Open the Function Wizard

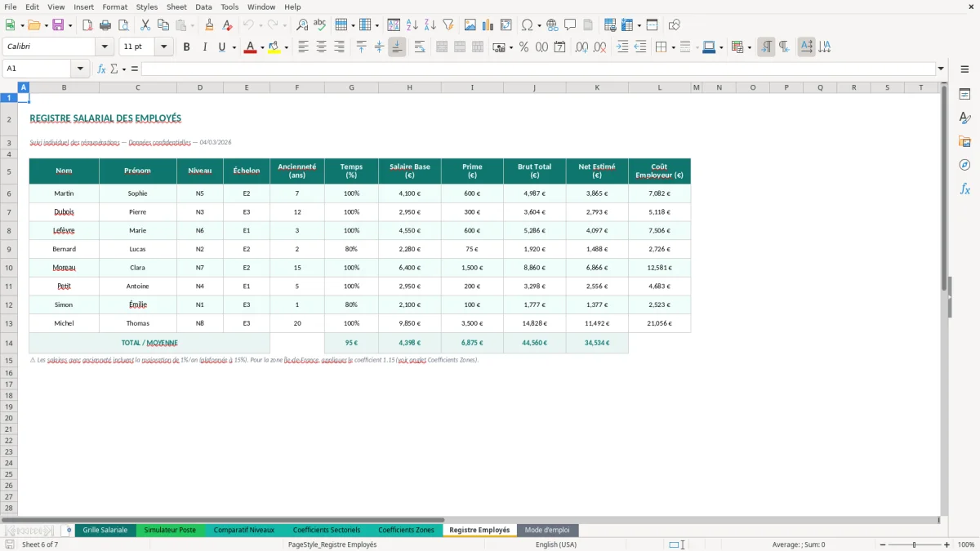coord(101,69)
